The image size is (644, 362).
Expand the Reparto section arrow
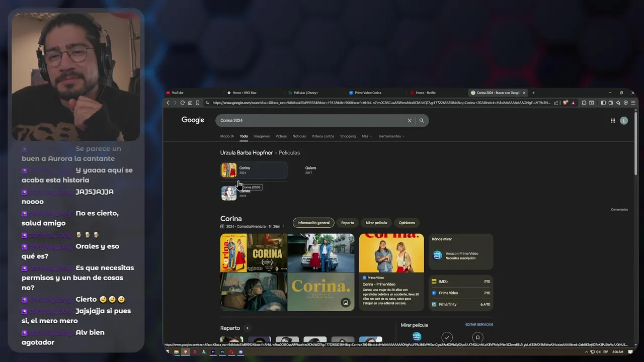click(247, 328)
